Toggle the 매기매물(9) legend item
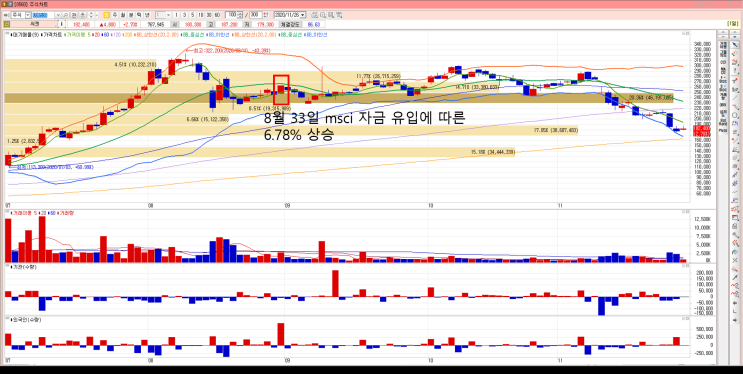The height and width of the screenshot is (374, 743). pos(25,34)
